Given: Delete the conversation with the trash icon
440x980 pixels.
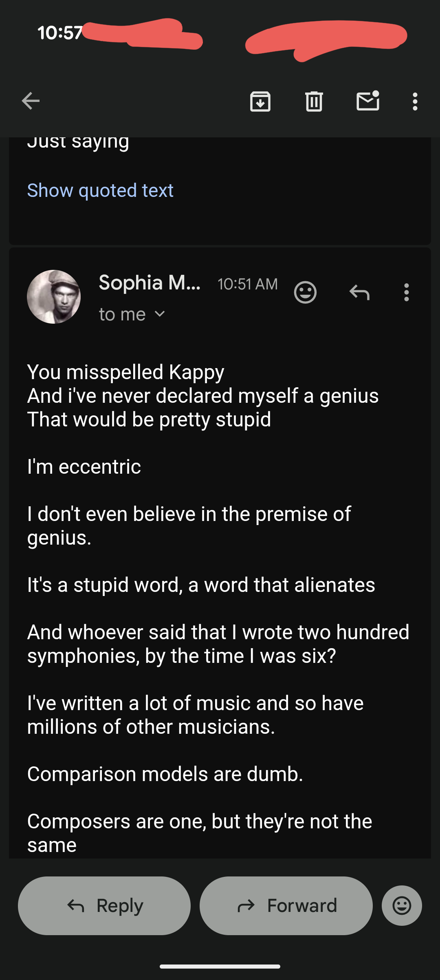Looking at the screenshot, I should point(314,102).
